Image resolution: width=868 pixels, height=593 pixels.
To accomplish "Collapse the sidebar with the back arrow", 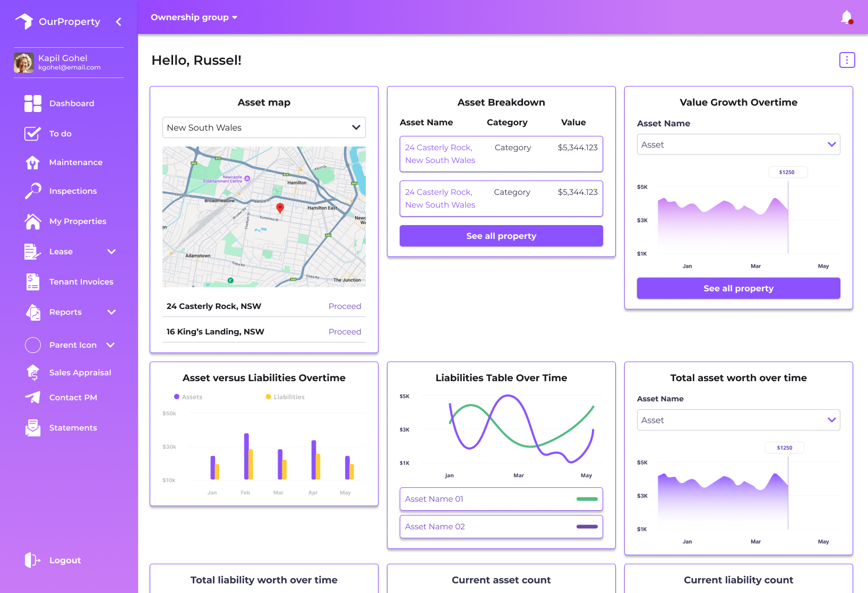I will click(118, 22).
